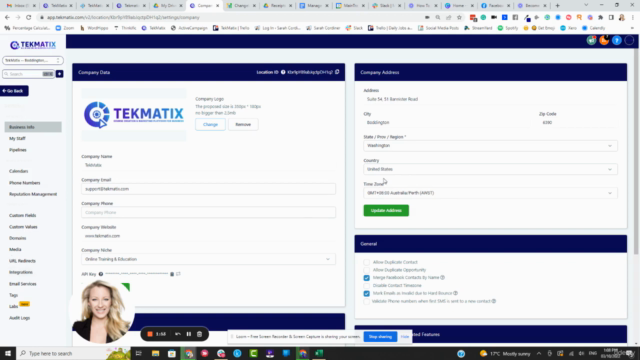Click the sidebar Search box
This screenshot has width=640, height=360.
tap(28, 74)
